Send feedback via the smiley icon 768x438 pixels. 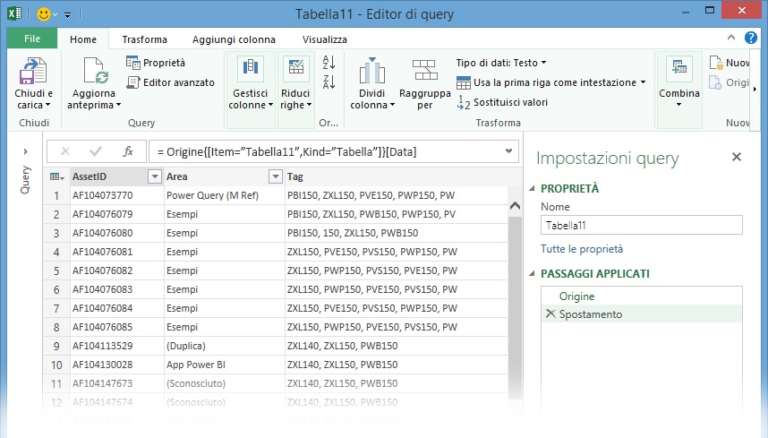pyautogui.click(x=44, y=14)
